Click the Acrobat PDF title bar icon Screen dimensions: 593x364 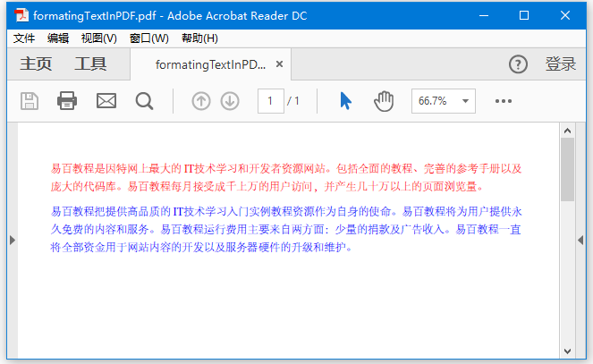[21, 15]
